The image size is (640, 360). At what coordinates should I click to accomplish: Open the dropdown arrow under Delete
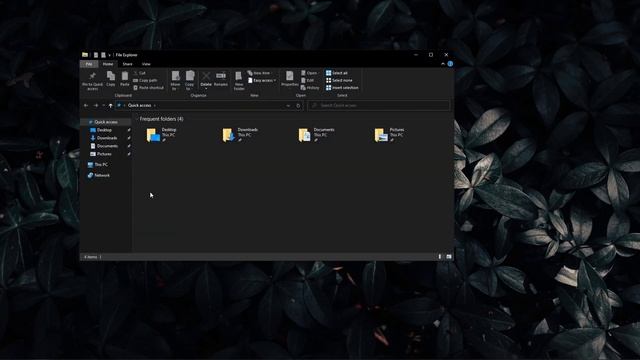[206, 89]
